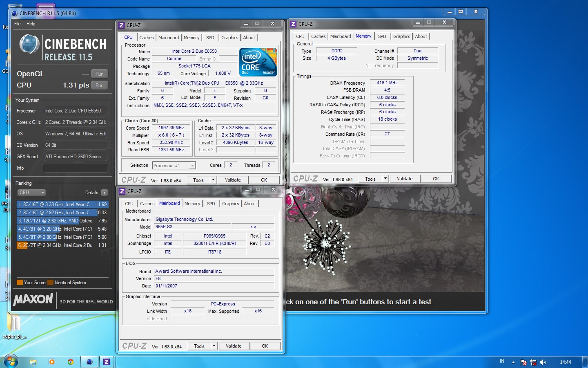This screenshot has height=368, width=588.
Task: Select ranking row 8C/16T @ 3.33 GHz
Action: coord(62,204)
